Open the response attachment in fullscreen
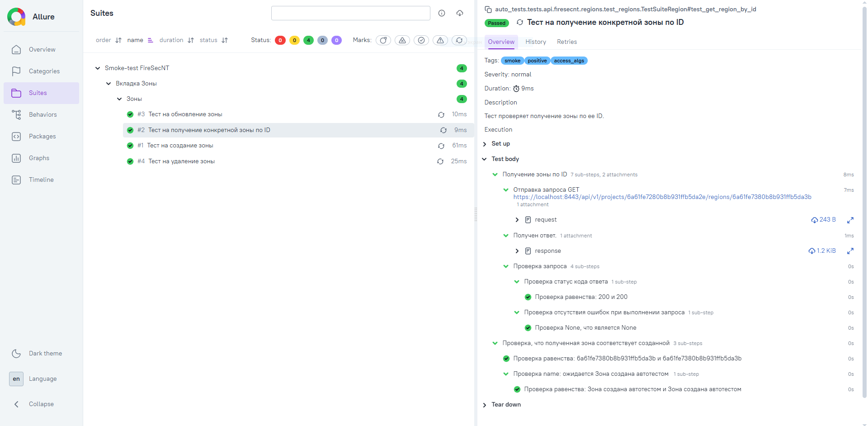Image resolution: width=868 pixels, height=426 pixels. [850, 251]
